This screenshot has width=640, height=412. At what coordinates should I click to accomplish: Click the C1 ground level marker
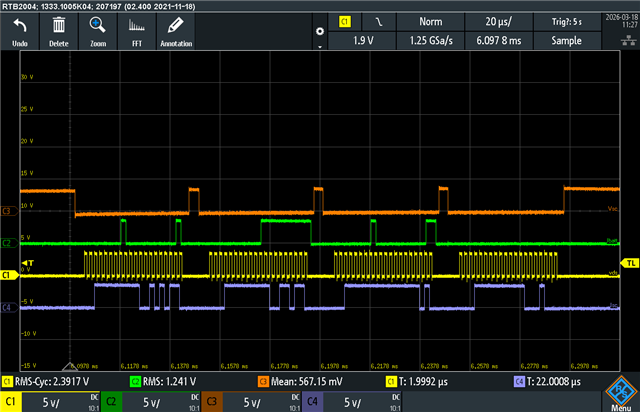(x=9, y=275)
